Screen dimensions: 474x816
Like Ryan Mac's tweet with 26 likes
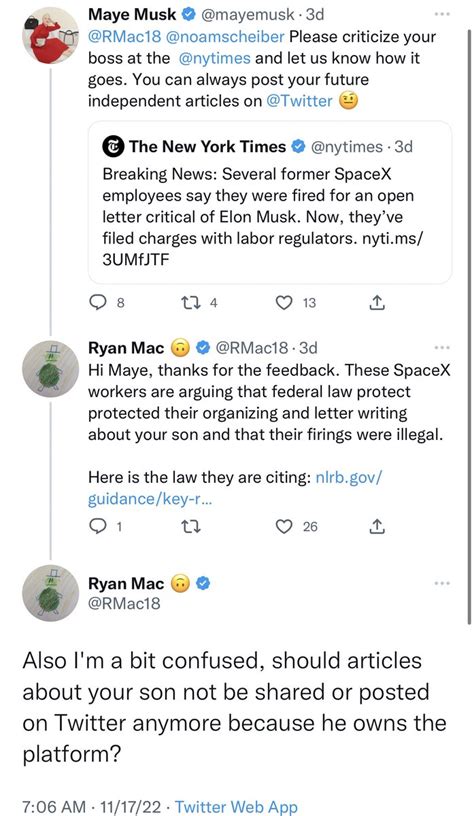click(284, 527)
